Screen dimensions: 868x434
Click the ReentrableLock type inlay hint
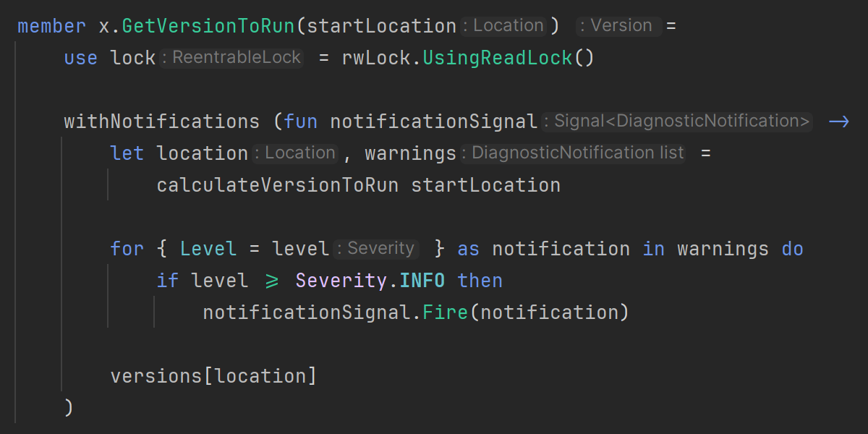coord(233,58)
